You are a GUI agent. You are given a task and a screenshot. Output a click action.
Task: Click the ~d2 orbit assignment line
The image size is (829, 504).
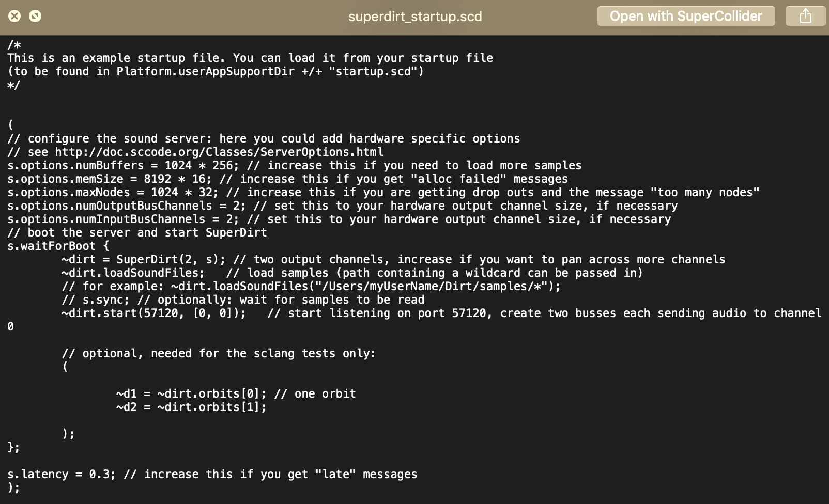(x=191, y=407)
